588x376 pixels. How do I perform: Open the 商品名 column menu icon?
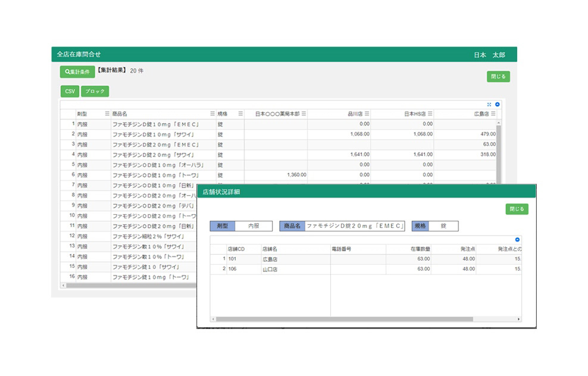coord(212,114)
